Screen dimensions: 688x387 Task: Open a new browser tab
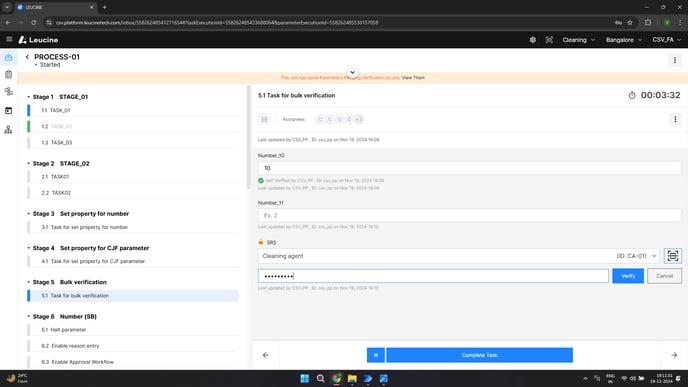[x=104, y=7]
